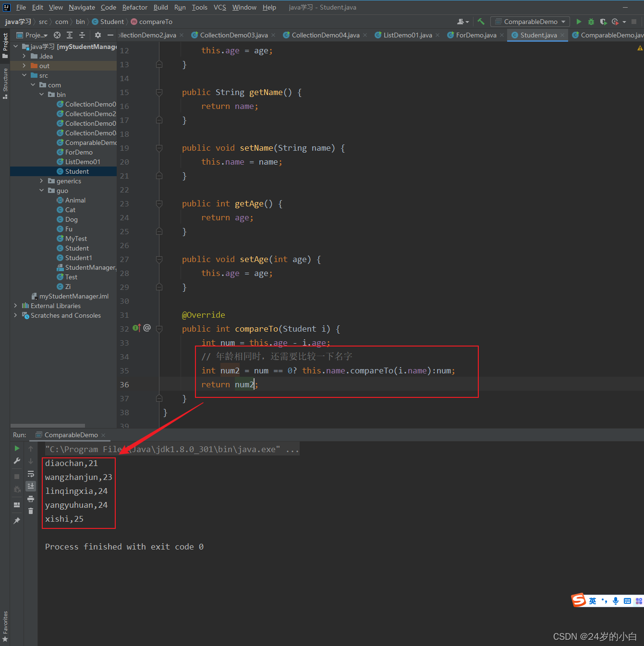Expand the .idea folder
The width and height of the screenshot is (644, 646).
point(24,56)
